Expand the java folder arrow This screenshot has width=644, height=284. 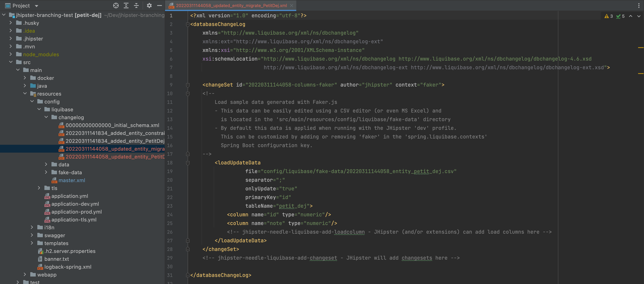[x=25, y=86]
